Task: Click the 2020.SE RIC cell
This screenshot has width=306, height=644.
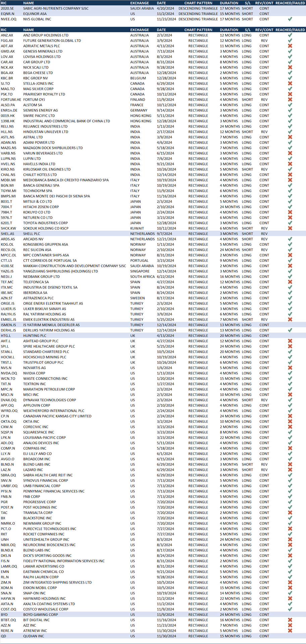Action: (7, 8)
